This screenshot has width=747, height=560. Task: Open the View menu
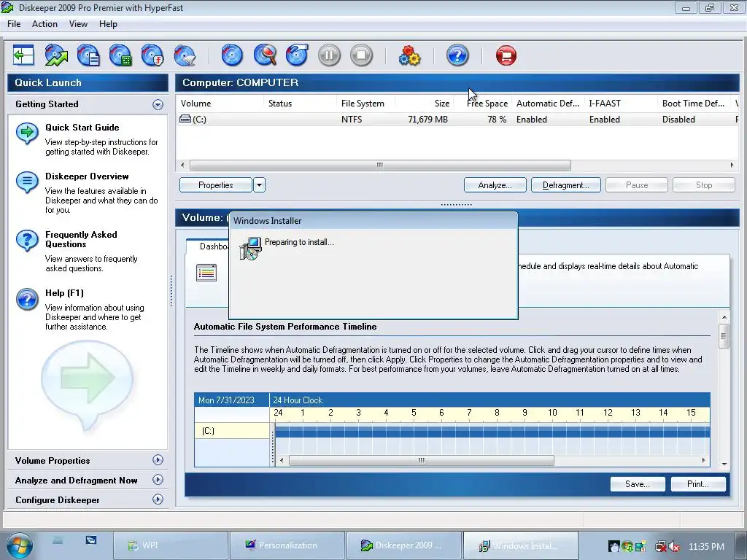tap(78, 24)
